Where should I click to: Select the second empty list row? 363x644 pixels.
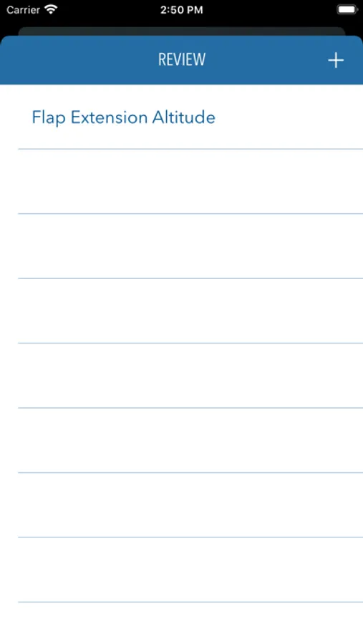(x=181, y=246)
